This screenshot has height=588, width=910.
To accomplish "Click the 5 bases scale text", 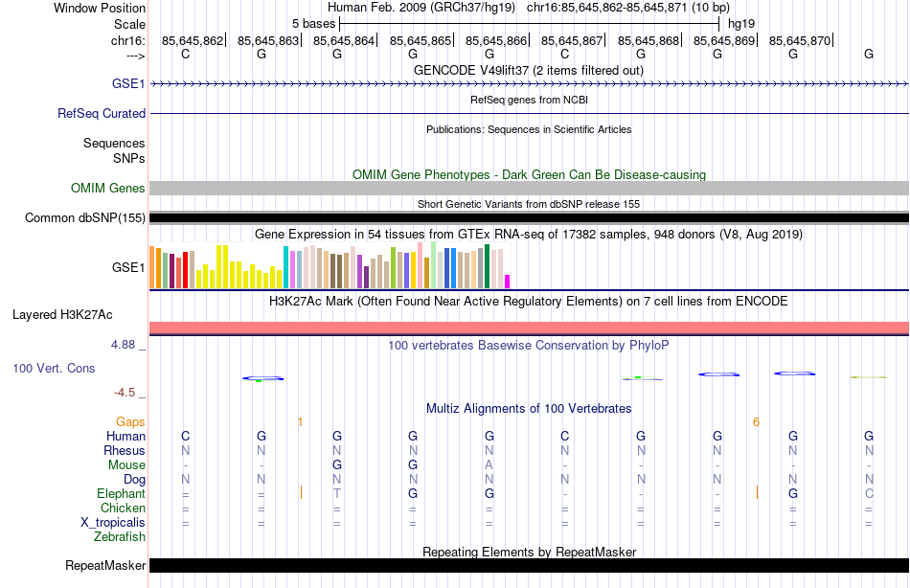I will 313,24.
